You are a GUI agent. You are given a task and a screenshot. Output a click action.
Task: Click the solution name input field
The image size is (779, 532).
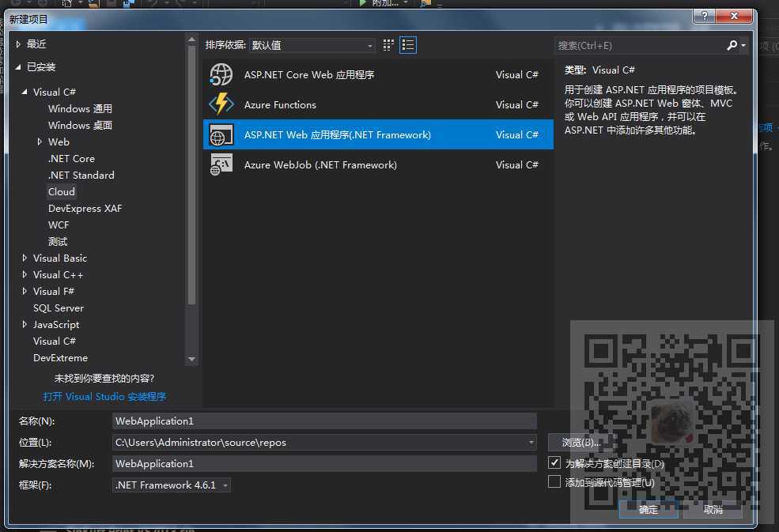click(324, 463)
